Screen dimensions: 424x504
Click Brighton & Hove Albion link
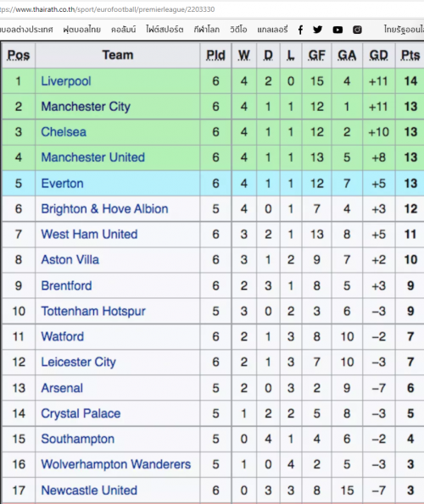(x=104, y=209)
